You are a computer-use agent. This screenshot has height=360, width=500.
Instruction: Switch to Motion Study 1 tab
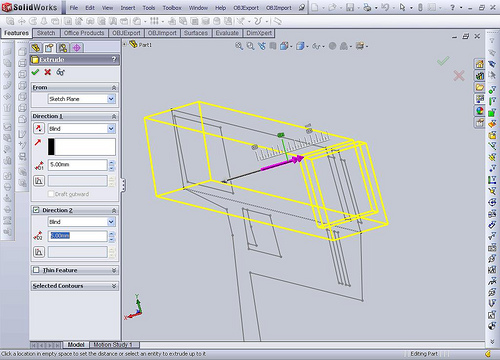(x=113, y=345)
